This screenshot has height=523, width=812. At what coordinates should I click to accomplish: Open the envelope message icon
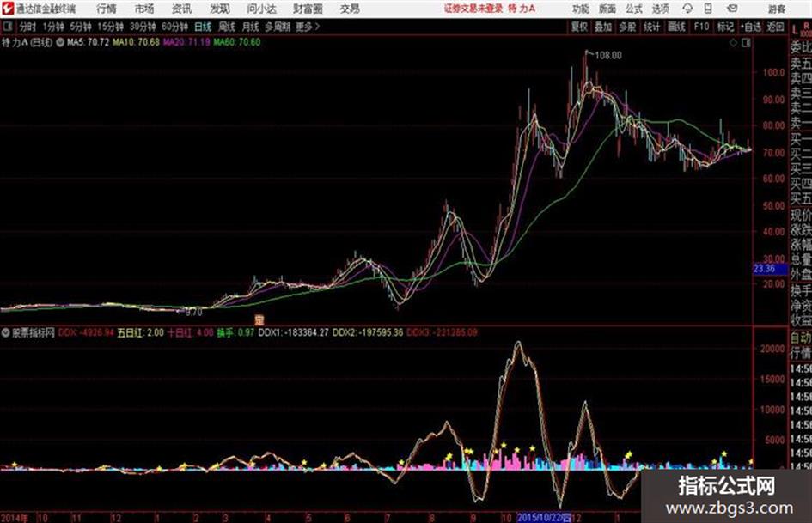click(x=732, y=9)
